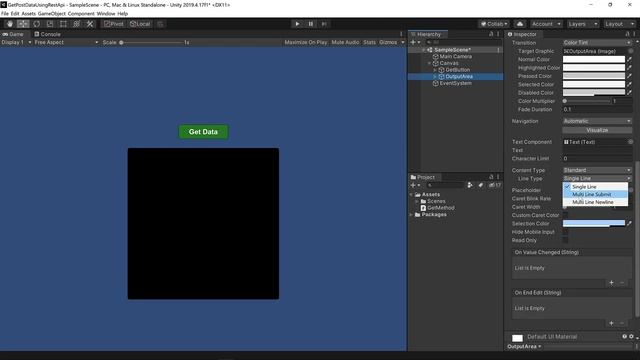640x360 pixels.
Task: Open the Component menu
Action: (81, 13)
